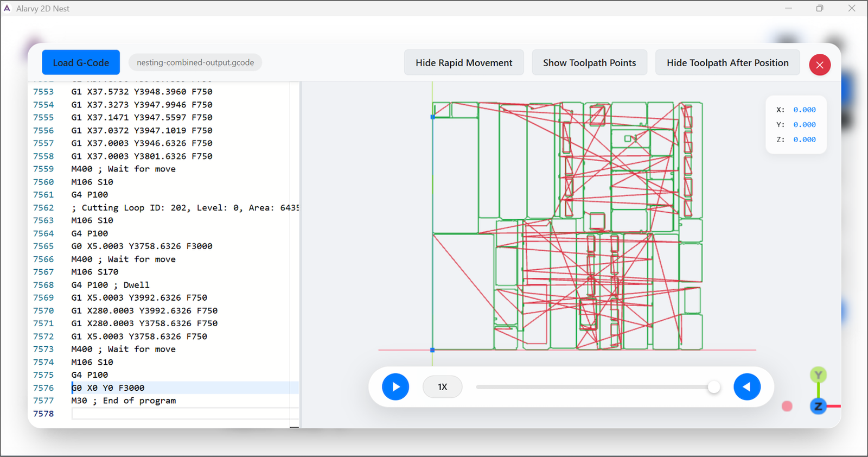Click the Y coordinate value 0.000
This screenshot has height=457, width=868.
(x=805, y=124)
